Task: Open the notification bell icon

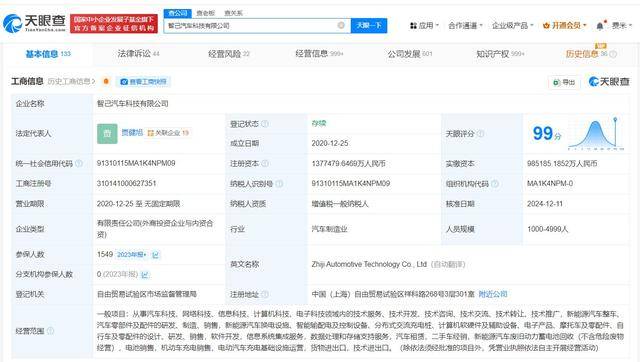Action: pos(600,26)
